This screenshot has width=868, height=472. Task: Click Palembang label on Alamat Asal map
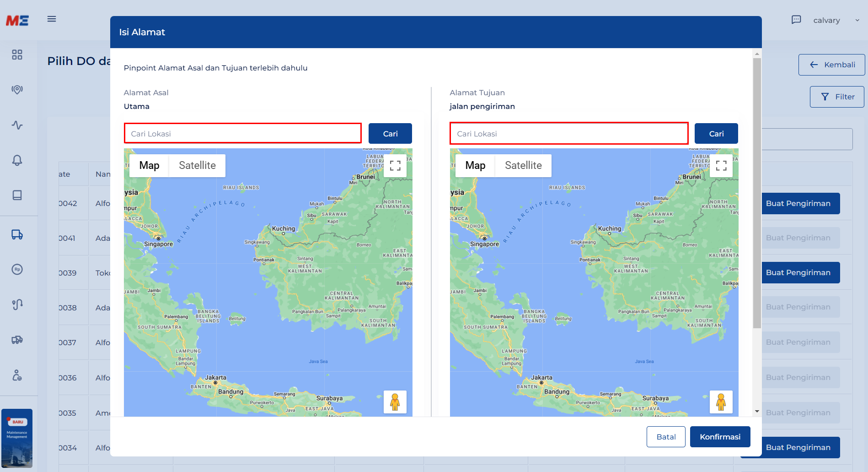click(176, 317)
